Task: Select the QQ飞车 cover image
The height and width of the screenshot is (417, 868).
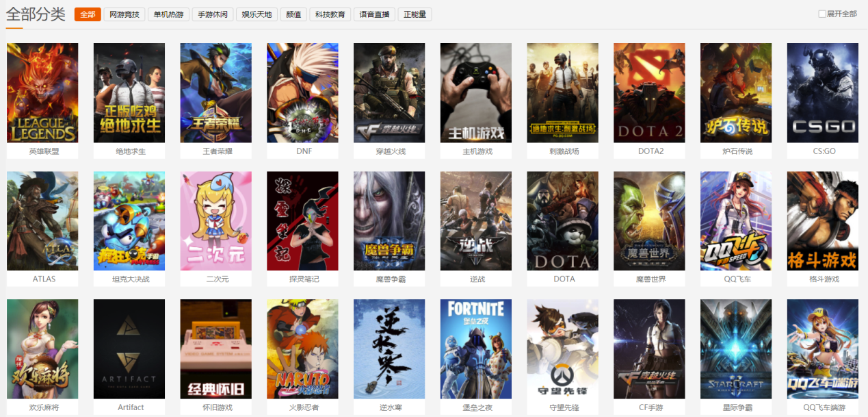Action: pos(736,221)
